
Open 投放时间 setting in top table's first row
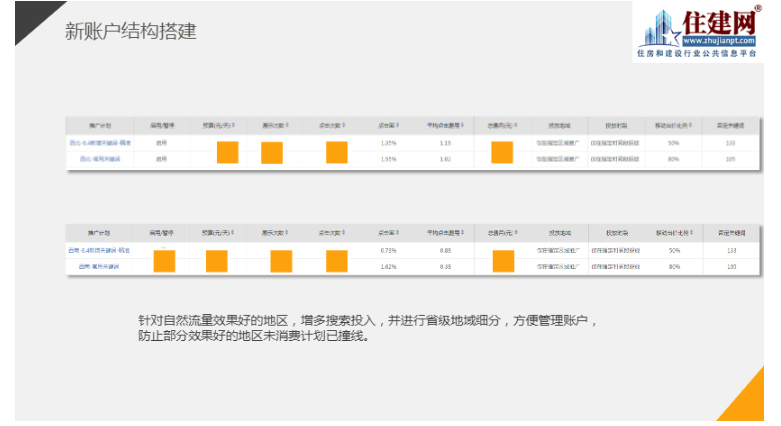pos(612,143)
